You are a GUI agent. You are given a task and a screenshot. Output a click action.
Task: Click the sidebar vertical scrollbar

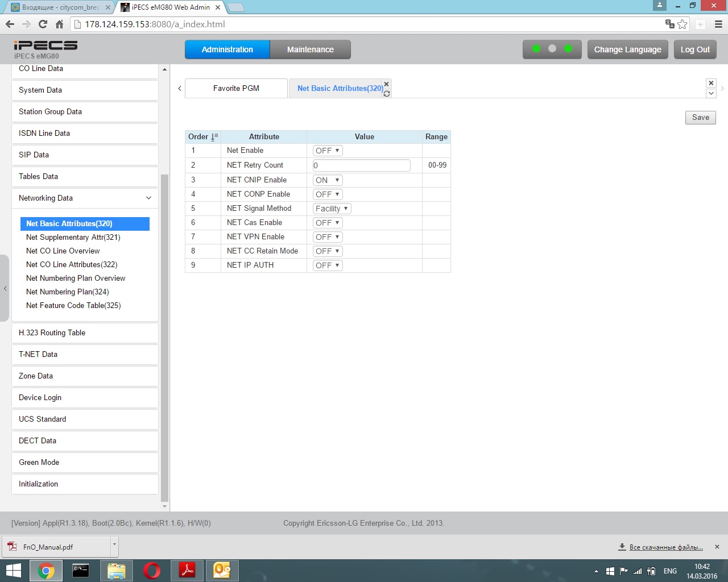tap(165, 341)
